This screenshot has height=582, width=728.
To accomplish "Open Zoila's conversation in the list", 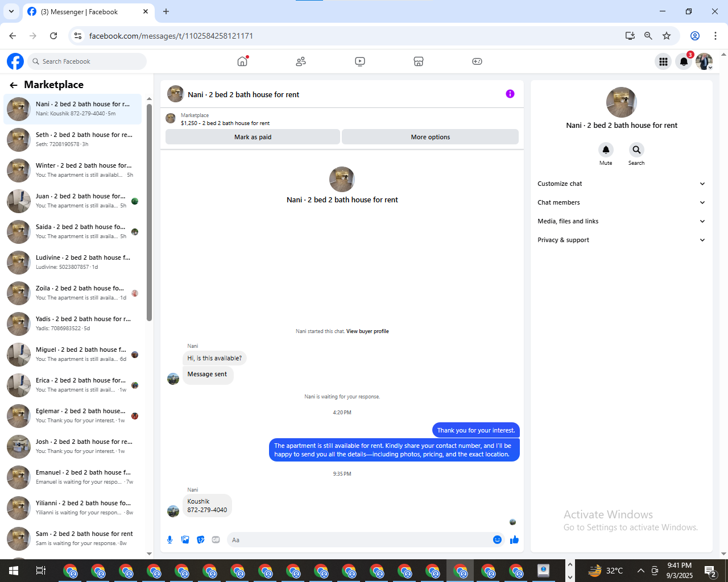I will pos(73,293).
